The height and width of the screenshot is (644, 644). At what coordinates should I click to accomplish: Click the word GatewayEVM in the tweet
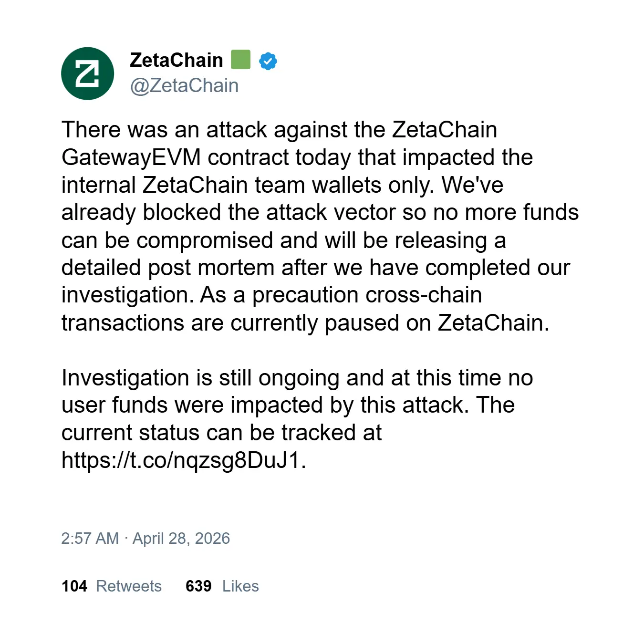[131, 157]
